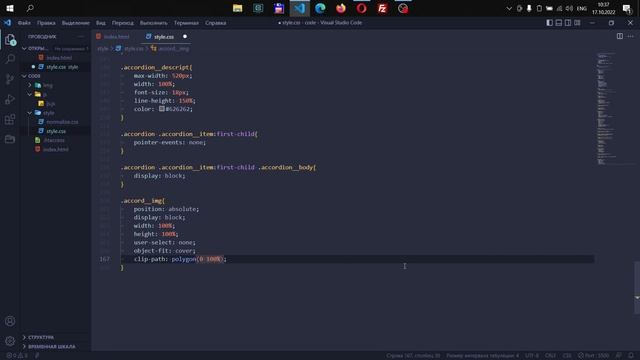The width and height of the screenshot is (640, 360).
Task: Select the style.css editor tab
Action: click(x=164, y=37)
